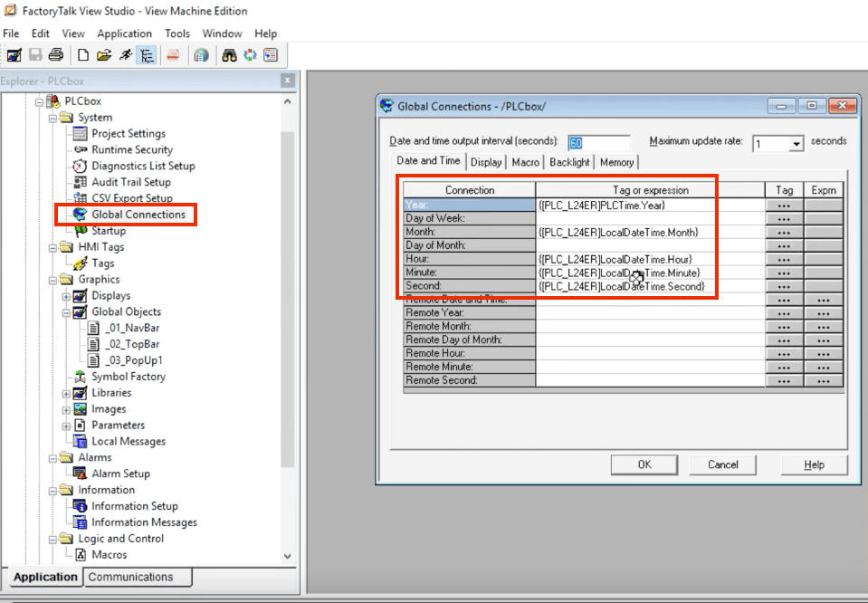The width and height of the screenshot is (868, 603).
Task: Click the binoculars Find toolbar icon
Action: [230, 55]
